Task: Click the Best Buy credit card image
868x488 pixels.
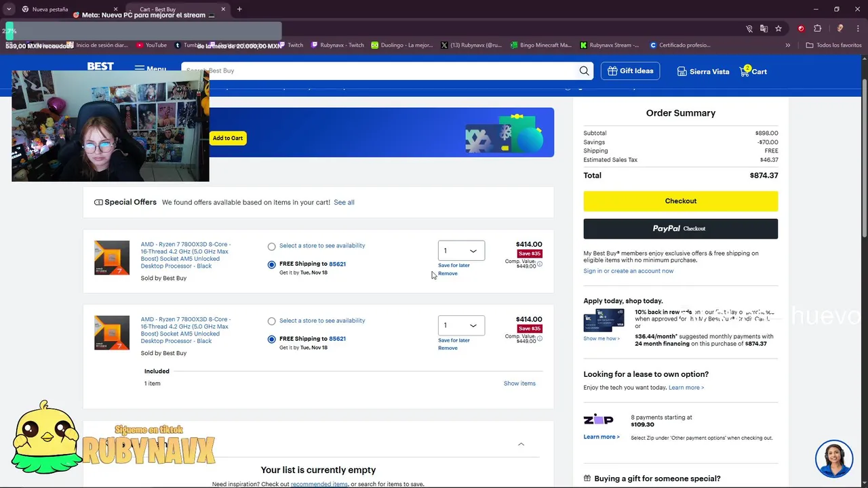Action: point(604,321)
